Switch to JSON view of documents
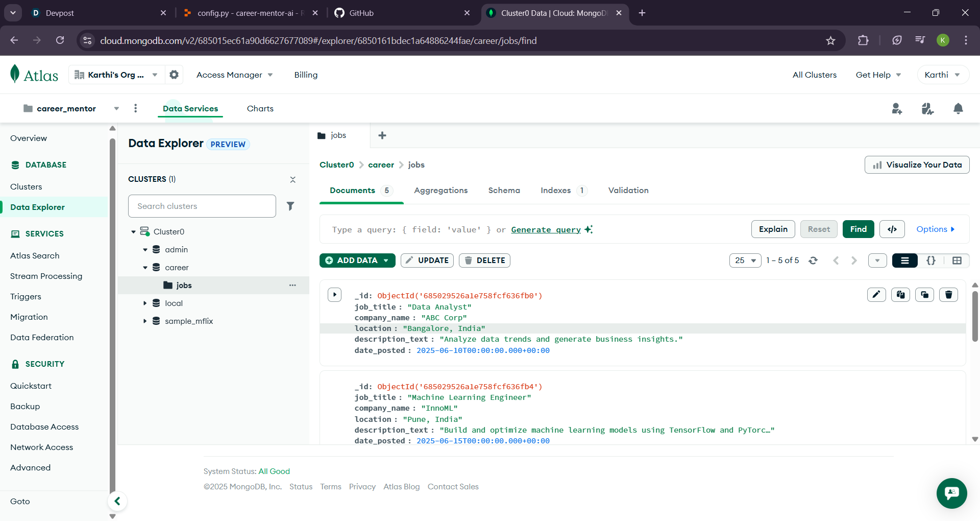Screen dimensions: 980x521 pos(931,260)
